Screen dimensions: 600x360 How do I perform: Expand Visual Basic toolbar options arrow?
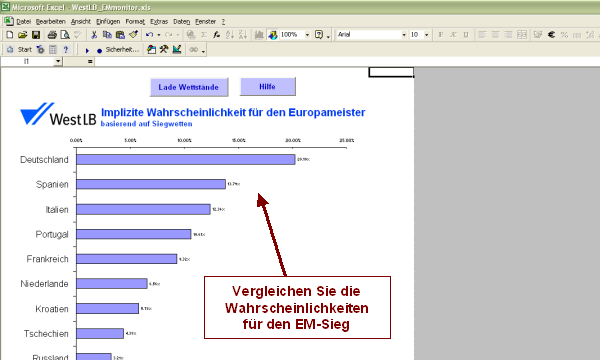[204, 51]
